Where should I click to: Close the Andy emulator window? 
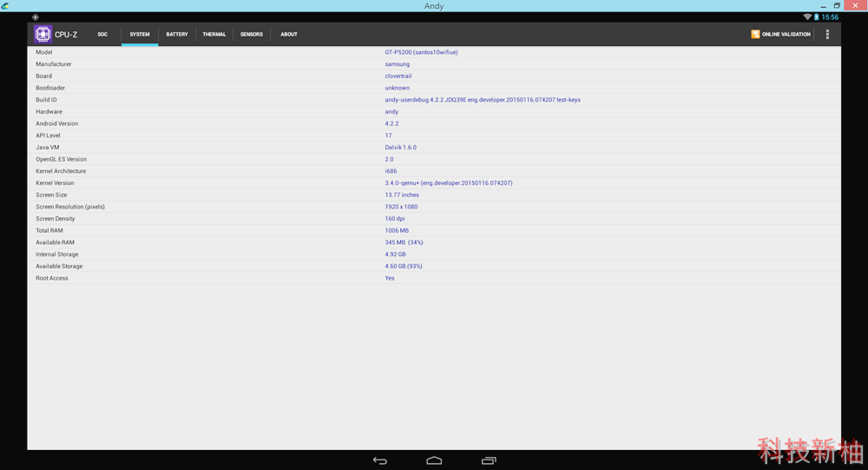tap(855, 5)
